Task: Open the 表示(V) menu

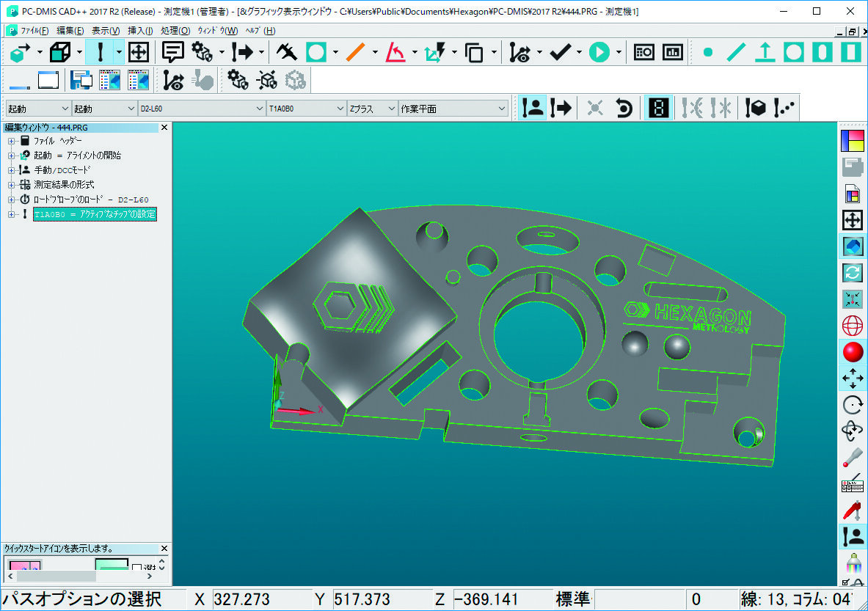Action: click(x=106, y=30)
